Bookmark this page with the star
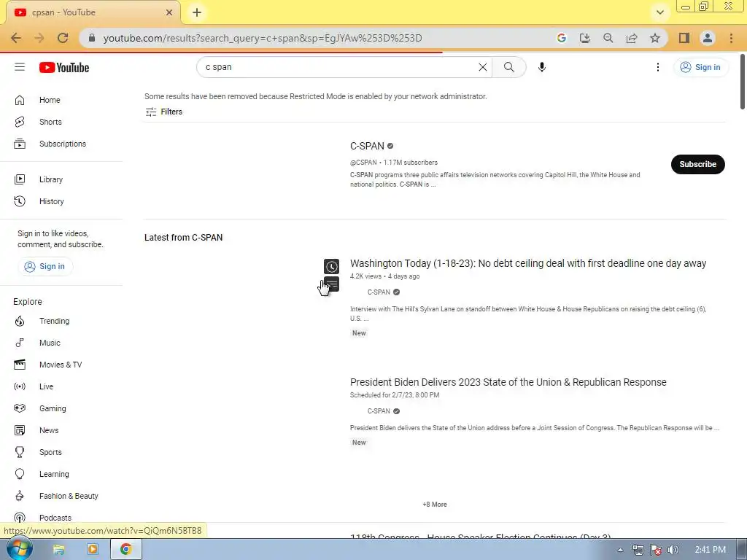 click(655, 38)
